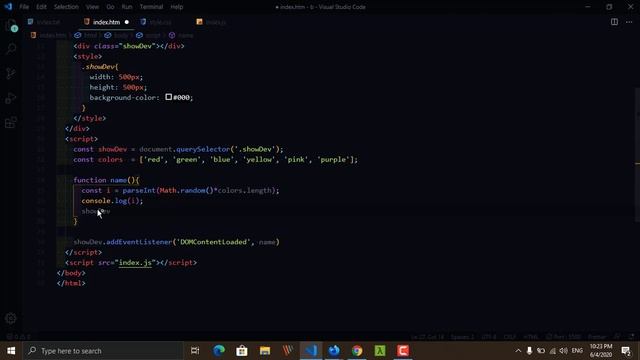The height and width of the screenshot is (360, 640).
Task: Open the Run and Debug view
Action: click(11, 98)
